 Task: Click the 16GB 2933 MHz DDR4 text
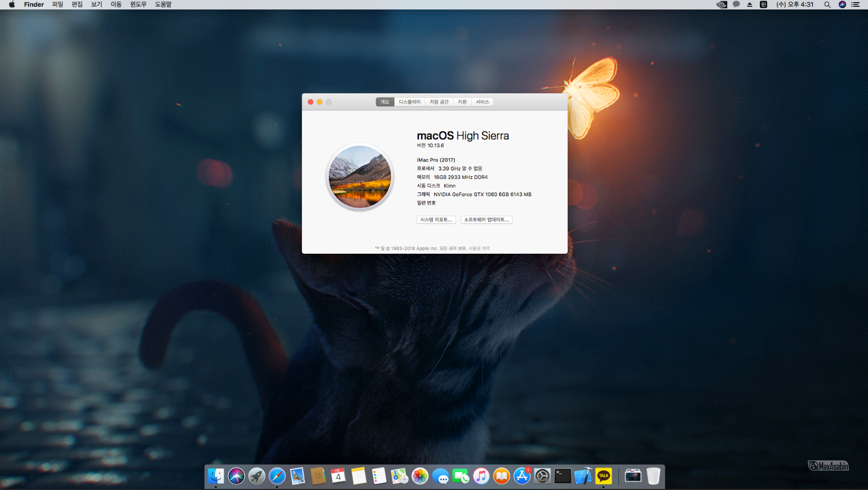(x=461, y=177)
